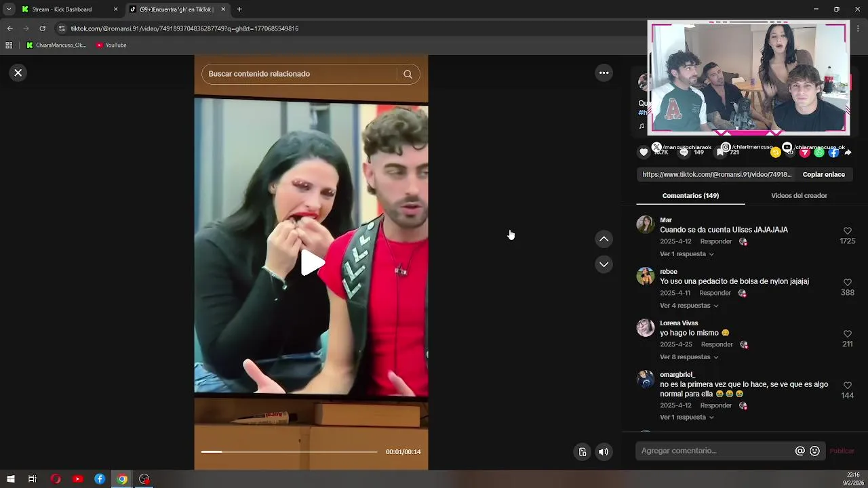868x488 pixels.
Task: Send video to friends via red icon
Action: [x=804, y=152]
